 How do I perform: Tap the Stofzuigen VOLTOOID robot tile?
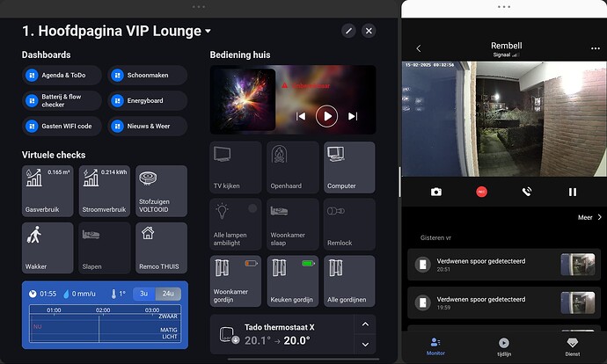click(162, 191)
